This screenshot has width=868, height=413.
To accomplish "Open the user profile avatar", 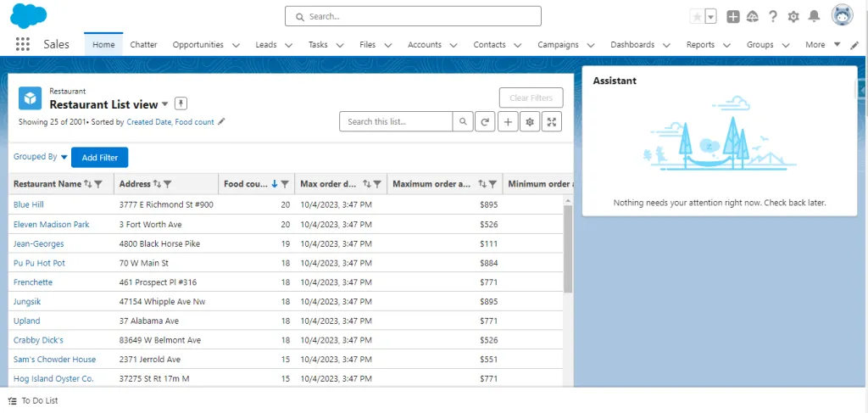I will 842,15.
